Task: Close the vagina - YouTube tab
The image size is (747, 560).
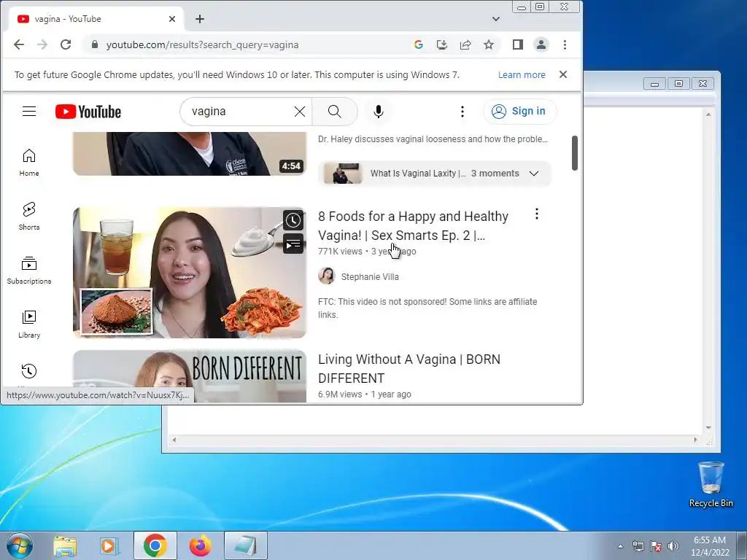Action: (x=172, y=19)
